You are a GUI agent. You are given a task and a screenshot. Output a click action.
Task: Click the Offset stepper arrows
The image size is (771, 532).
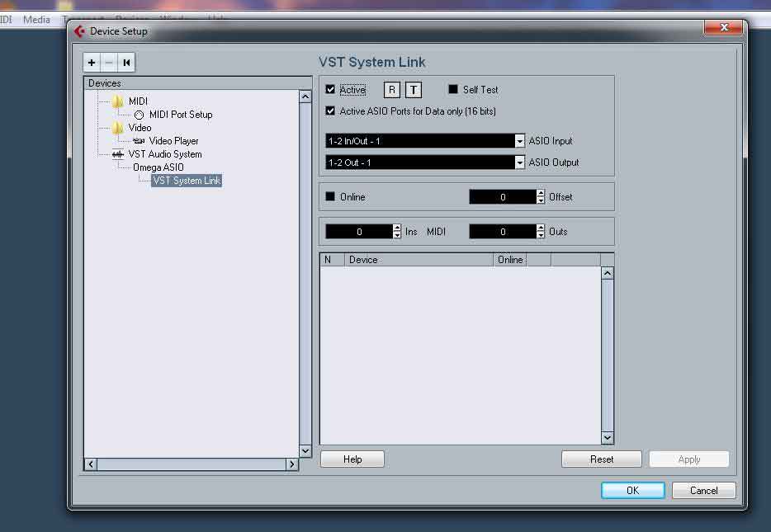(x=541, y=196)
